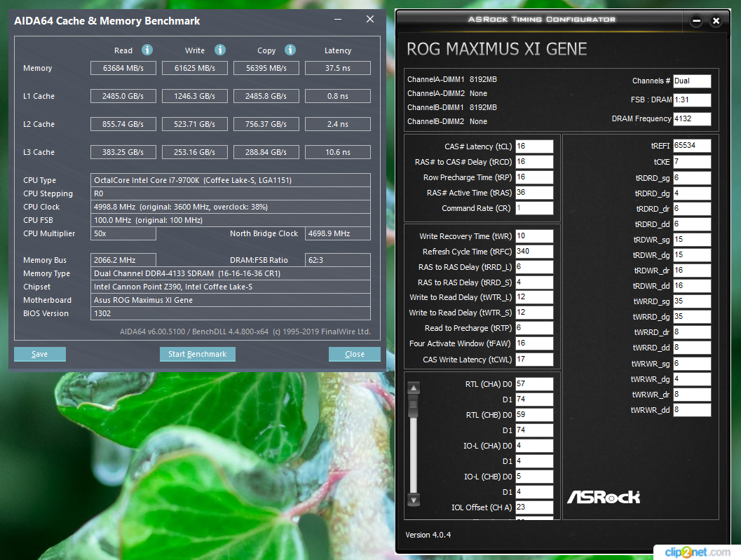
Task: Click the tRRD_L value field
Action: tap(534, 267)
